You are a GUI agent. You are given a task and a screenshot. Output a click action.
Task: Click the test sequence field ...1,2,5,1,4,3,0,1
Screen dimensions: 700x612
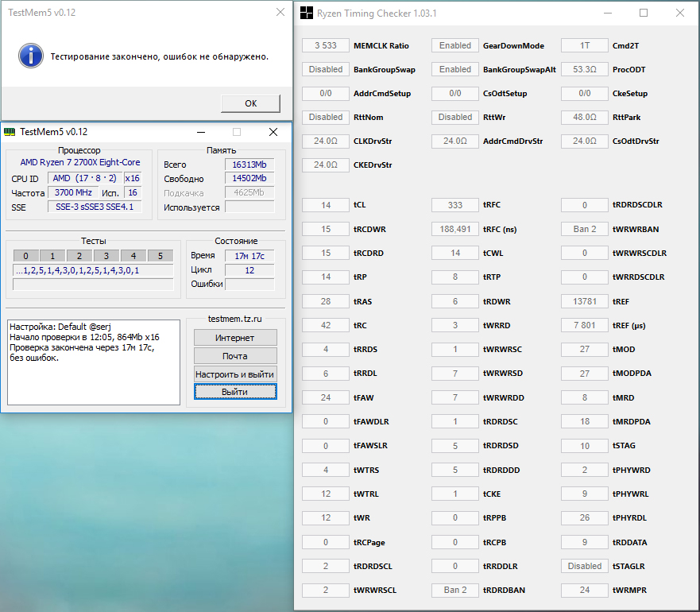[93, 270]
